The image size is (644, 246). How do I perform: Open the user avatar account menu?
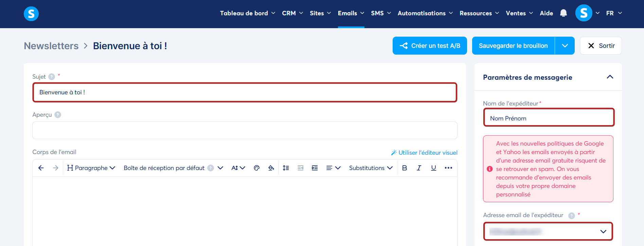tap(584, 13)
